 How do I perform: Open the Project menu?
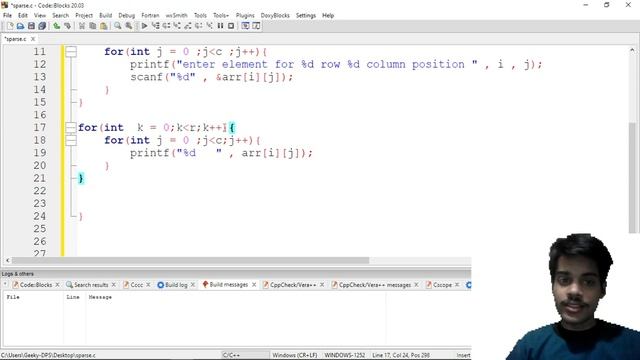[84, 15]
